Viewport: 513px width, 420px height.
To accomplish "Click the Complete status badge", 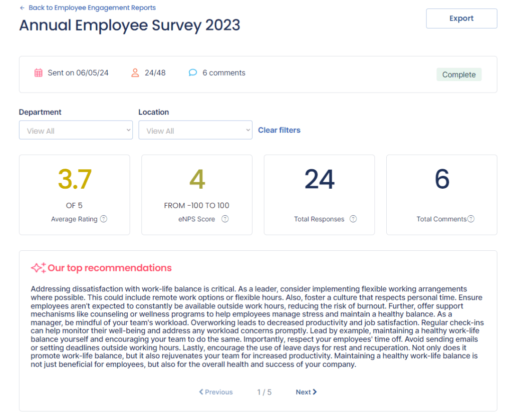I will (x=458, y=74).
